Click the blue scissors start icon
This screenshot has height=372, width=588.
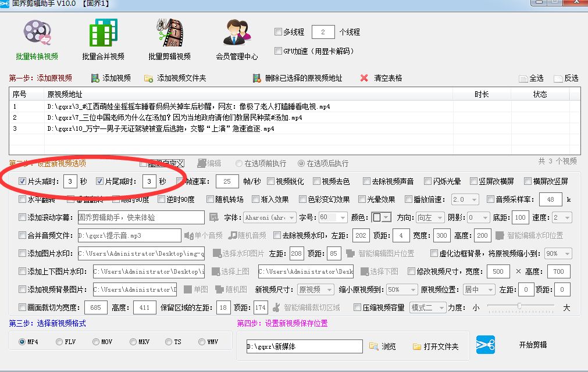pos(485,345)
